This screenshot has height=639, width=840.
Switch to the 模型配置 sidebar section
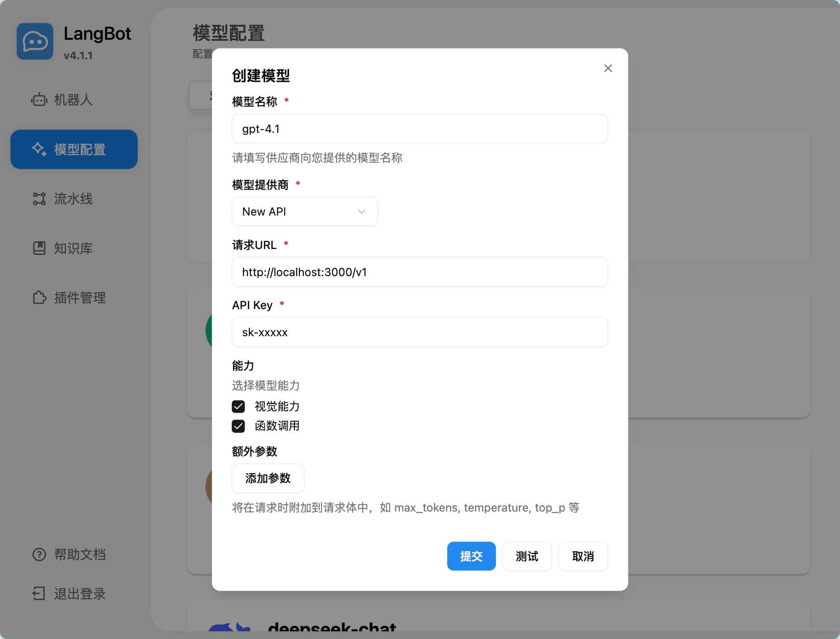pos(74,149)
